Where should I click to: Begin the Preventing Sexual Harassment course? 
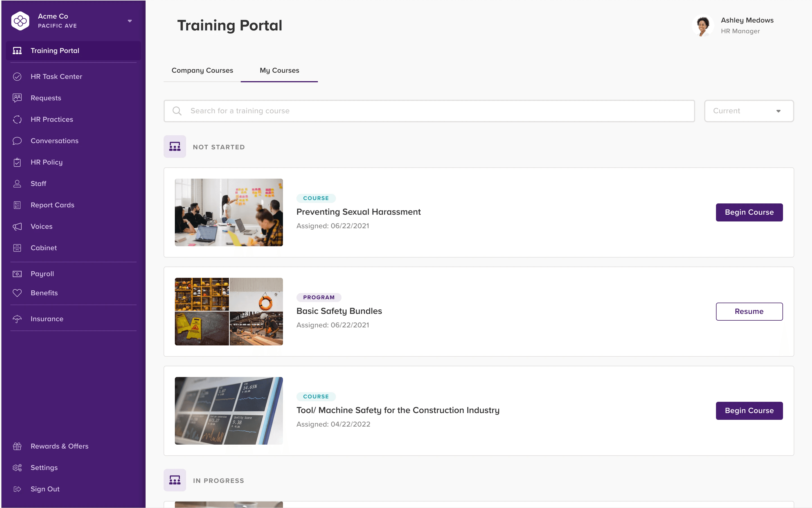point(749,212)
